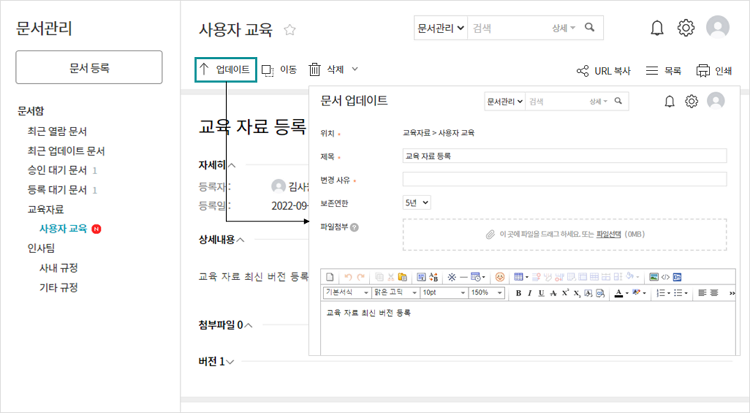Click the 이동 move icon
The image size is (750, 413).
267,70
